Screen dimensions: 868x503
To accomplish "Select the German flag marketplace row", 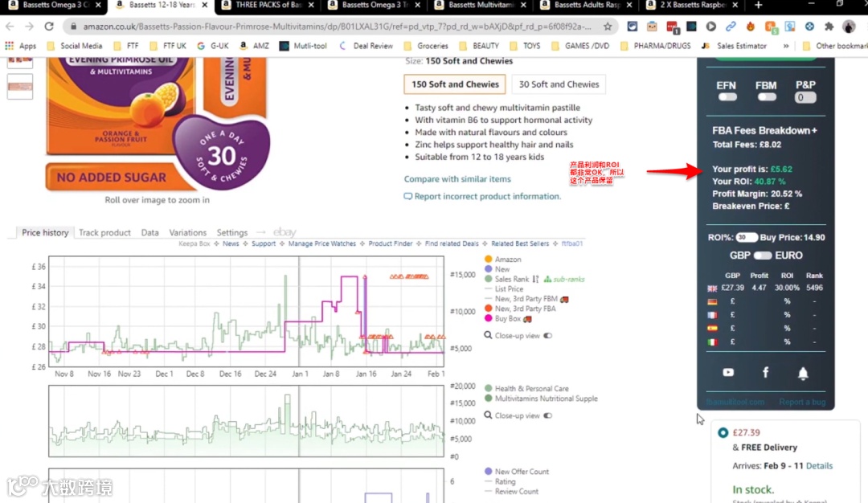I will 766,301.
